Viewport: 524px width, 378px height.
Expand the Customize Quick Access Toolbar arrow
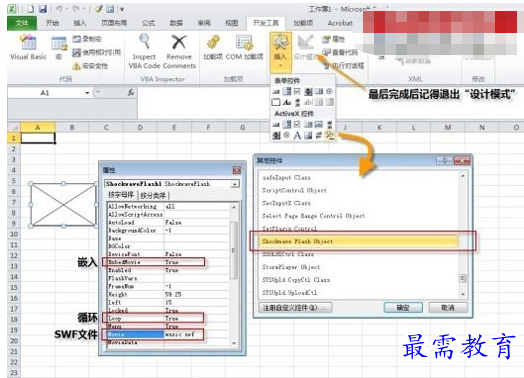[x=122, y=9]
